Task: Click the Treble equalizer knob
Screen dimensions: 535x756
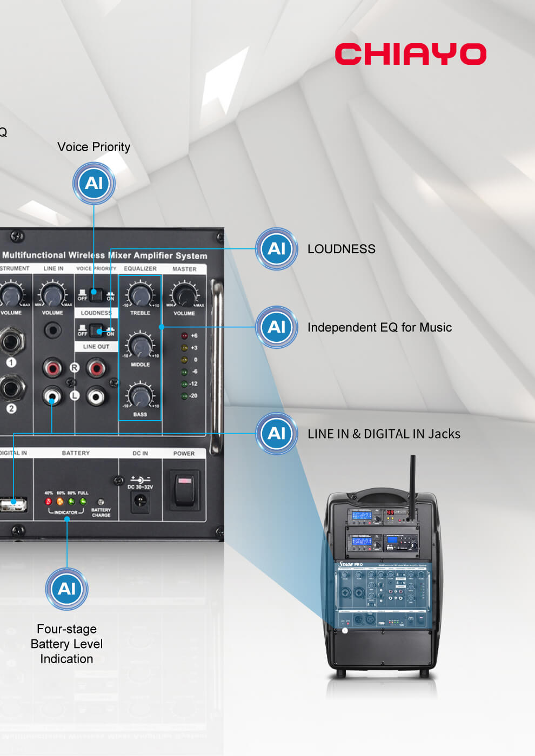Action: [x=141, y=295]
